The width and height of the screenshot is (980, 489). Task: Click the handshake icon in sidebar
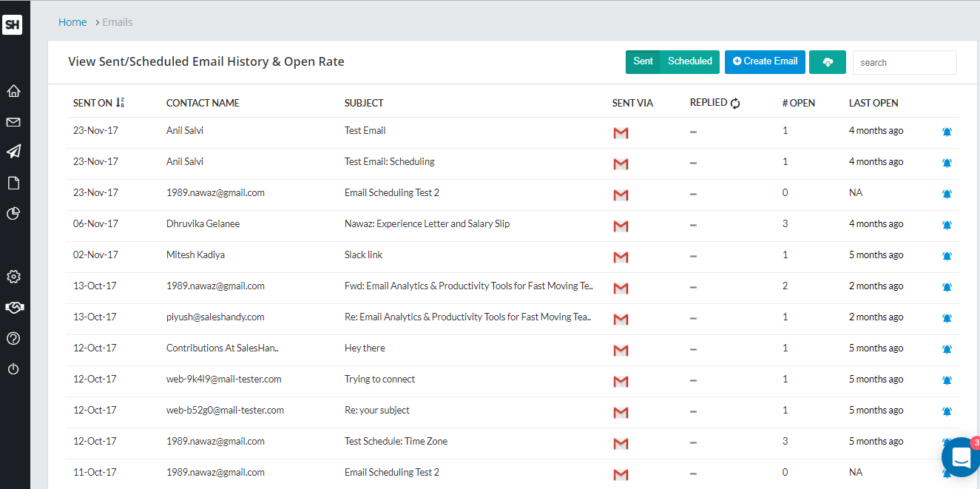click(13, 307)
